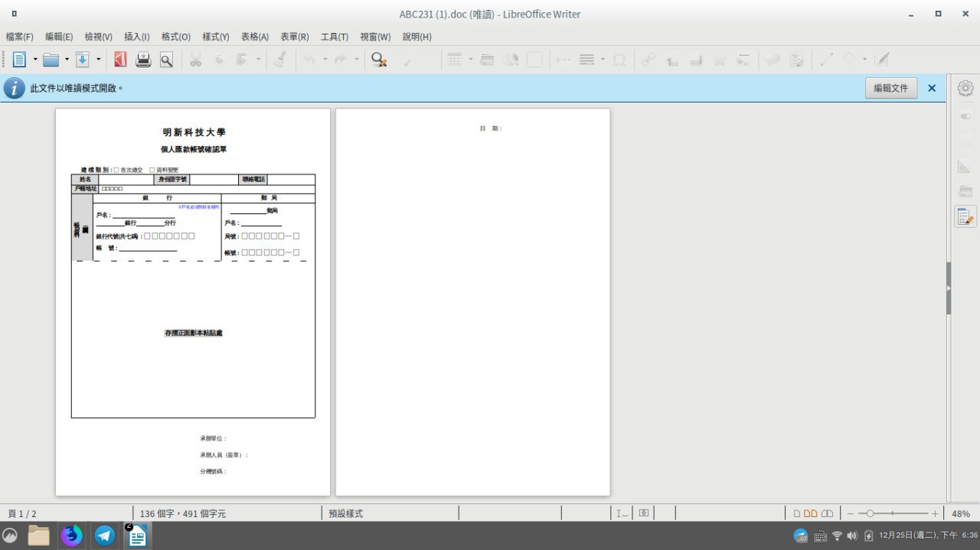Open sidebar settings gear icon
Screen dimensions: 980x550
click(x=965, y=88)
